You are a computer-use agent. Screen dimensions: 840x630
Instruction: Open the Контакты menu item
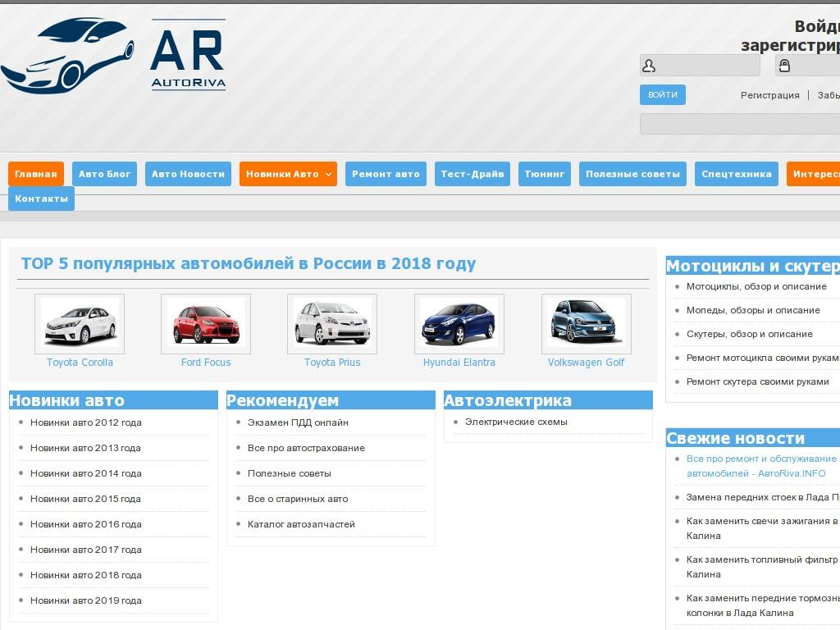(41, 199)
